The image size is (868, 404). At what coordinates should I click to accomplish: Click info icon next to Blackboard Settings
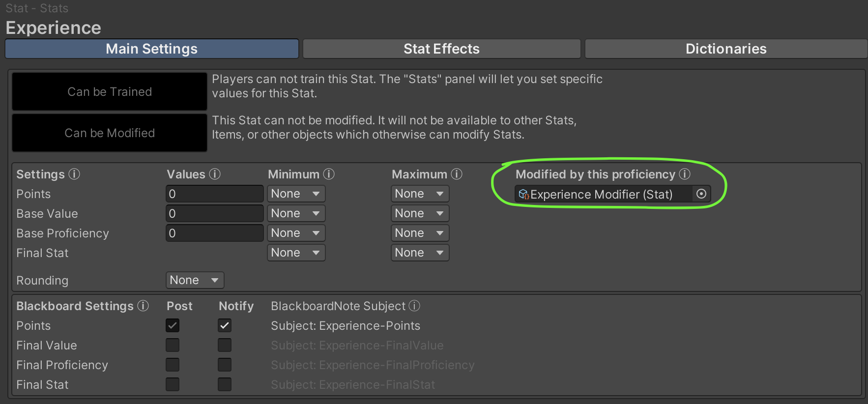tap(143, 306)
